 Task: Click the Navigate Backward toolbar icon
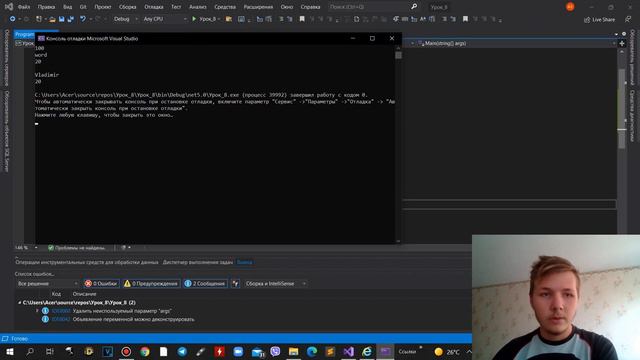click(x=12, y=19)
